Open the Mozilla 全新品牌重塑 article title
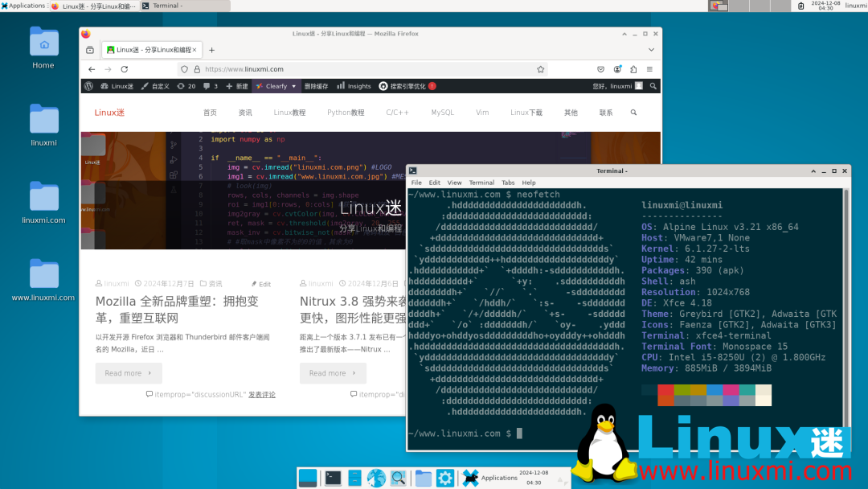The width and height of the screenshot is (868, 489). (177, 310)
